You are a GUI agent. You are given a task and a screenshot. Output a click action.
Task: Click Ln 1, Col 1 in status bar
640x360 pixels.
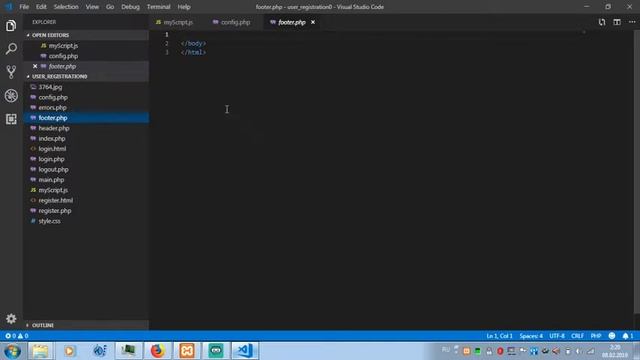(499, 336)
